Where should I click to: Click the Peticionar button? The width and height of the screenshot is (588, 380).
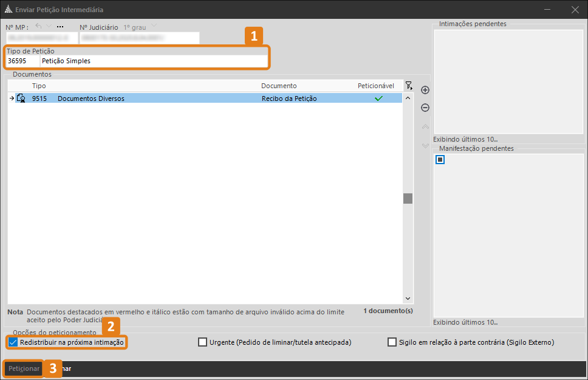click(24, 368)
